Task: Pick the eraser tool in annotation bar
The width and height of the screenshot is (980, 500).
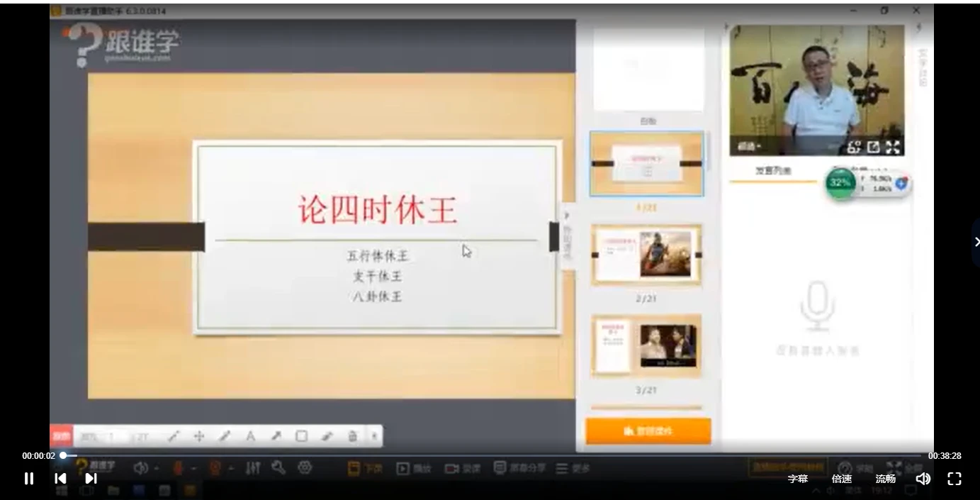Action: click(327, 436)
